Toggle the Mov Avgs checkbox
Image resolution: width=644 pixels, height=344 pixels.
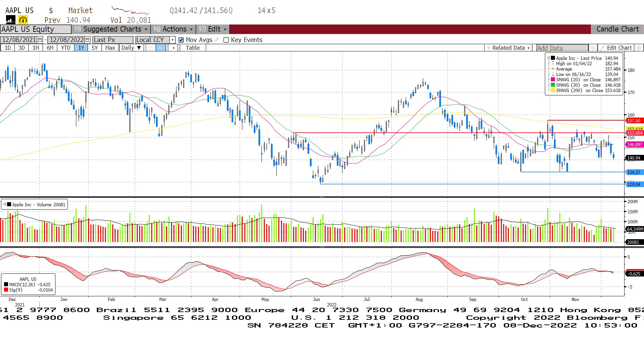(181, 40)
